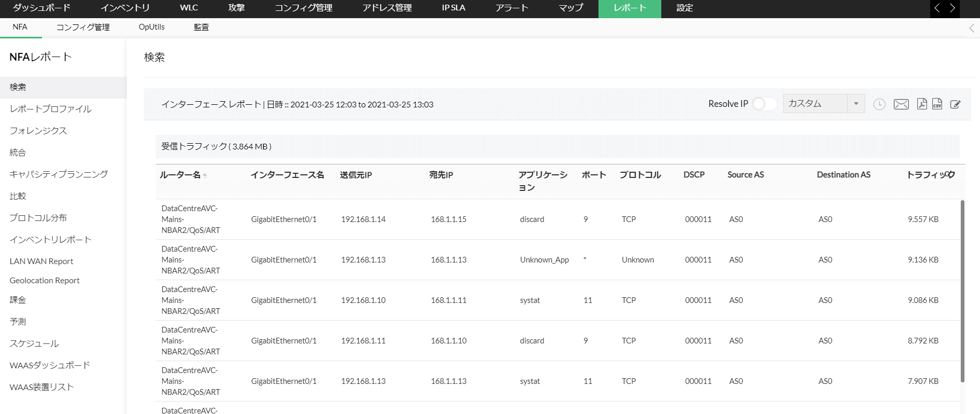This screenshot has height=414, width=980.
Task: Click the top navigation left arrow
Action: coord(937,8)
